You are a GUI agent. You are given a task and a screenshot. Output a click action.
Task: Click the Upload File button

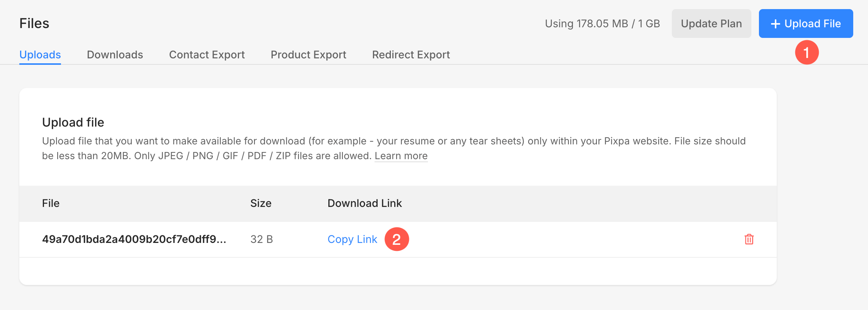[806, 23]
